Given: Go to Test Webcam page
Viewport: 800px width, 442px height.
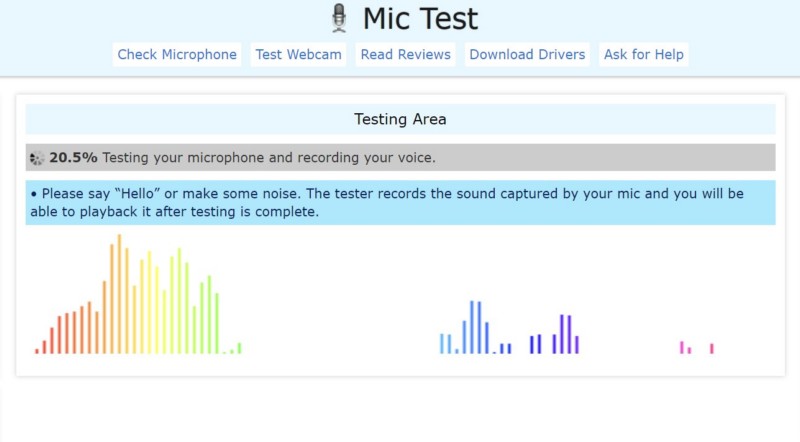Looking at the screenshot, I should click(x=298, y=54).
